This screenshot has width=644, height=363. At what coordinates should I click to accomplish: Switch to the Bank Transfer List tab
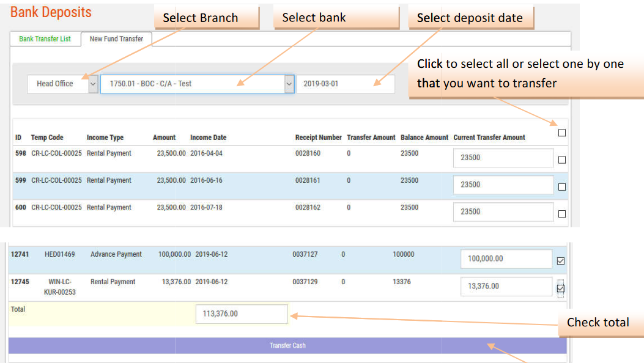point(45,38)
